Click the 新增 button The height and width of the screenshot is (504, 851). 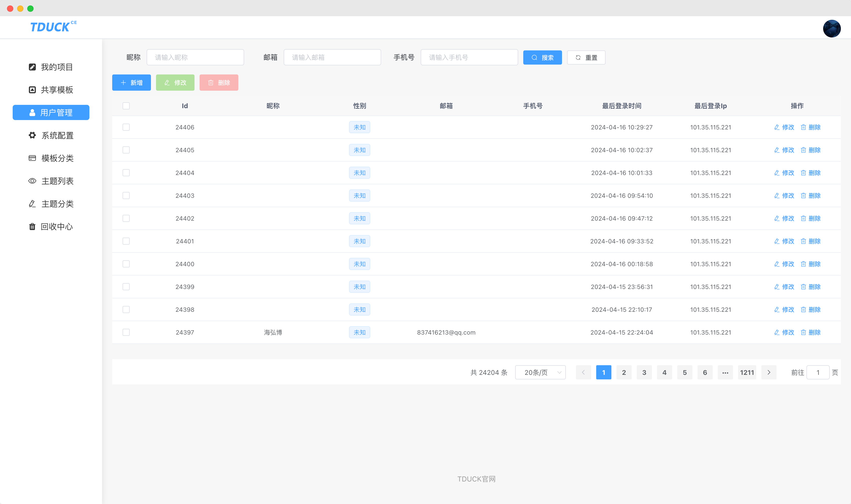tap(131, 83)
